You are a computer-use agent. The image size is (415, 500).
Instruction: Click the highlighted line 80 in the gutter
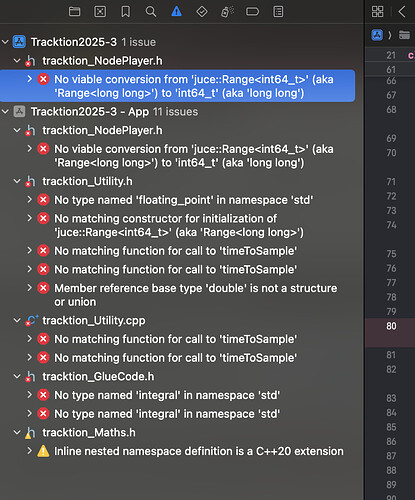[391, 326]
